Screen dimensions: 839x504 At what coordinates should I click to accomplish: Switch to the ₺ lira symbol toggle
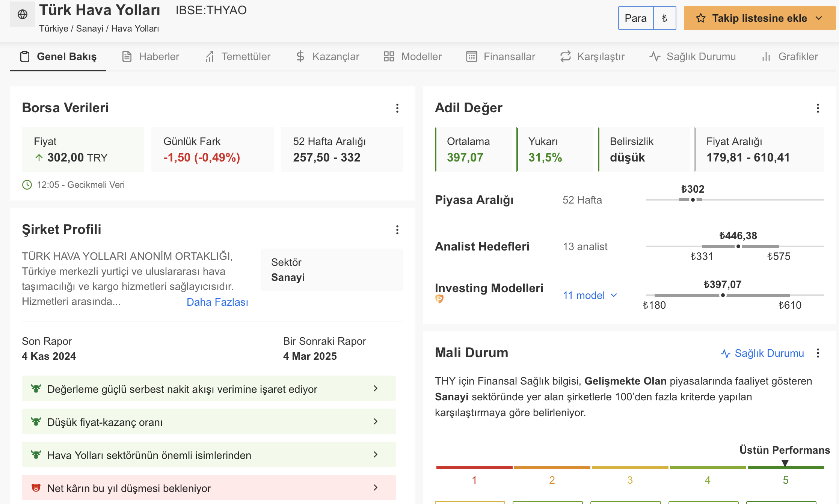(665, 18)
